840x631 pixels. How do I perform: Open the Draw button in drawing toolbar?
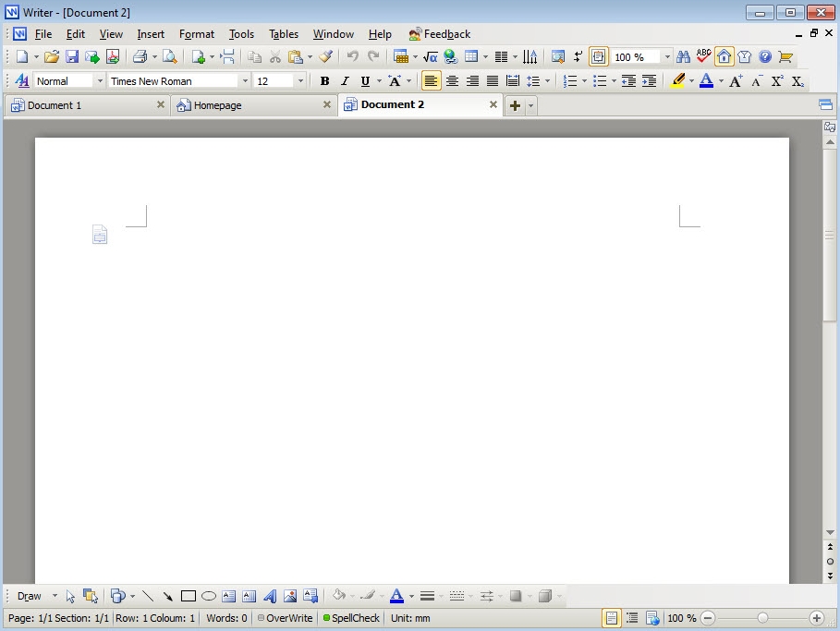[x=30, y=596]
